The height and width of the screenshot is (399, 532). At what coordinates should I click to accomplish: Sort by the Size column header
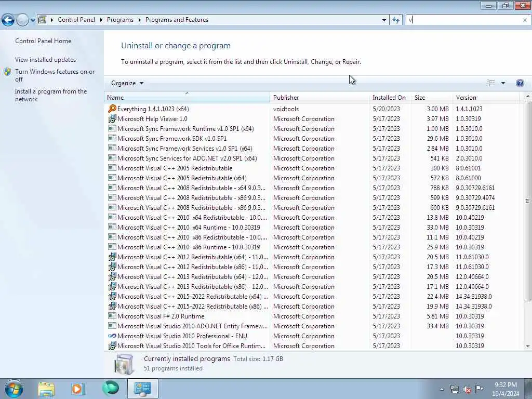click(x=432, y=97)
